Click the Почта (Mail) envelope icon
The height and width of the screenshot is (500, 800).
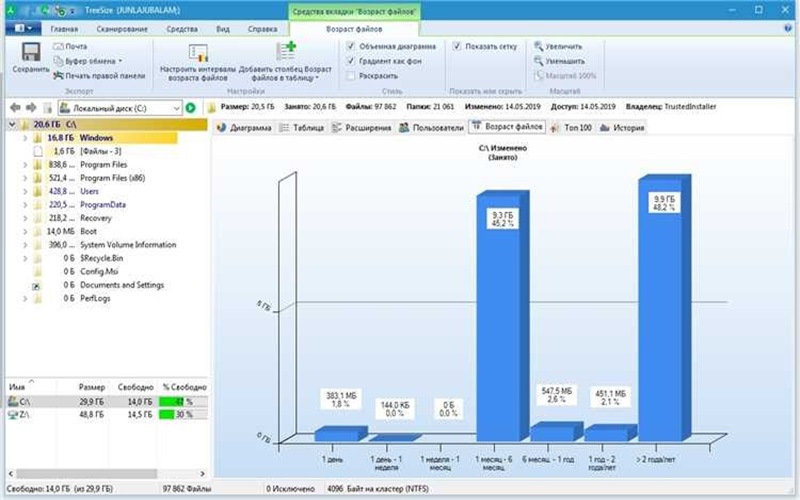coord(59,46)
